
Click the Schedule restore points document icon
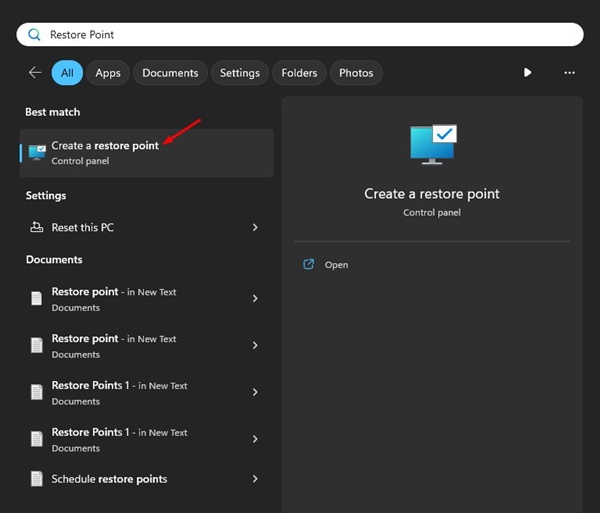point(37,479)
